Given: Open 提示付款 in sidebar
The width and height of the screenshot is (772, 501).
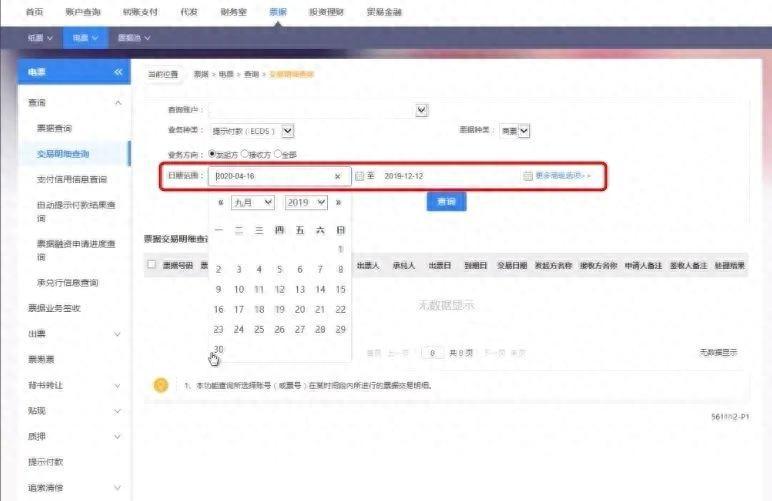Looking at the screenshot, I should tap(45, 462).
